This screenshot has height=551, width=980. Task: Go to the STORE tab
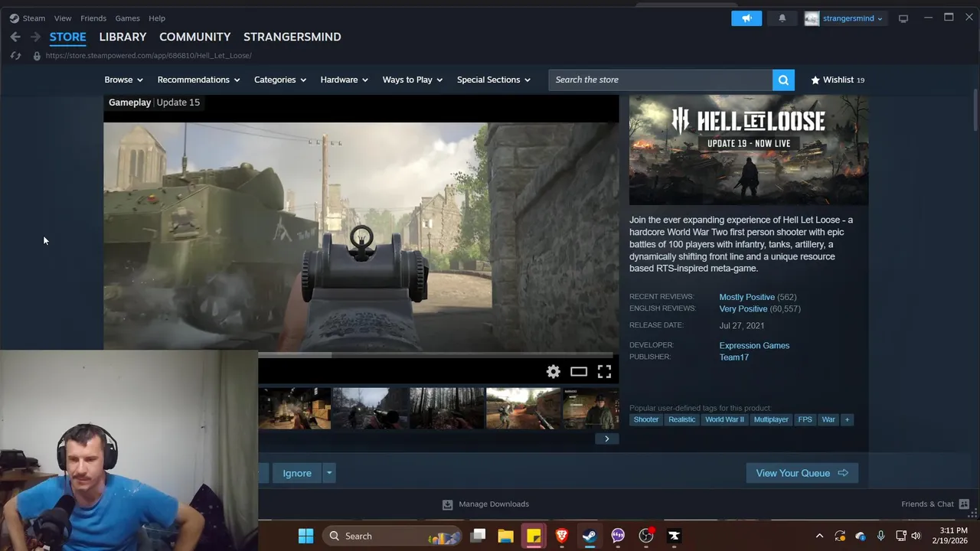68,37
